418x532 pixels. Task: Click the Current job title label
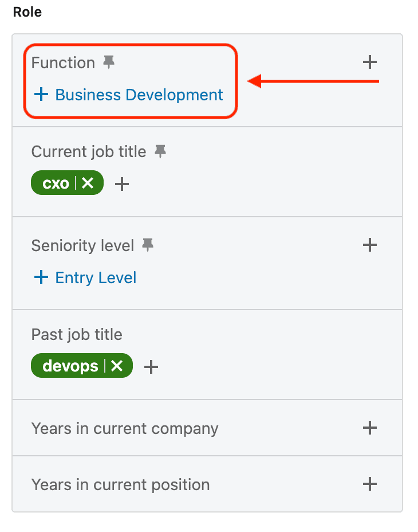click(x=89, y=151)
